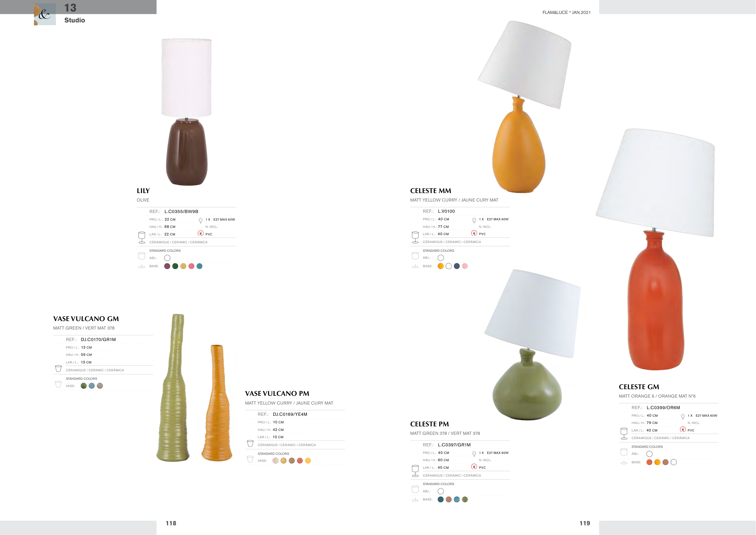Select the pink CELESTE MM base color
This screenshot has width=756, height=535.
tap(465, 266)
